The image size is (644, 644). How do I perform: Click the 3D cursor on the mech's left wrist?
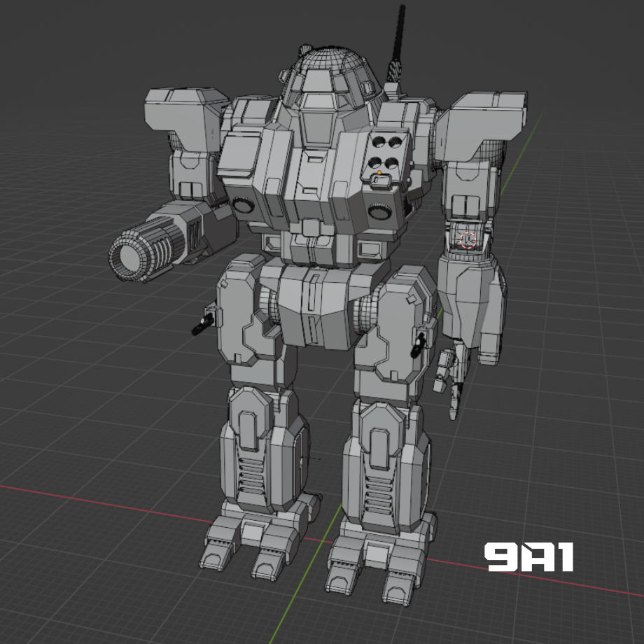tap(468, 241)
